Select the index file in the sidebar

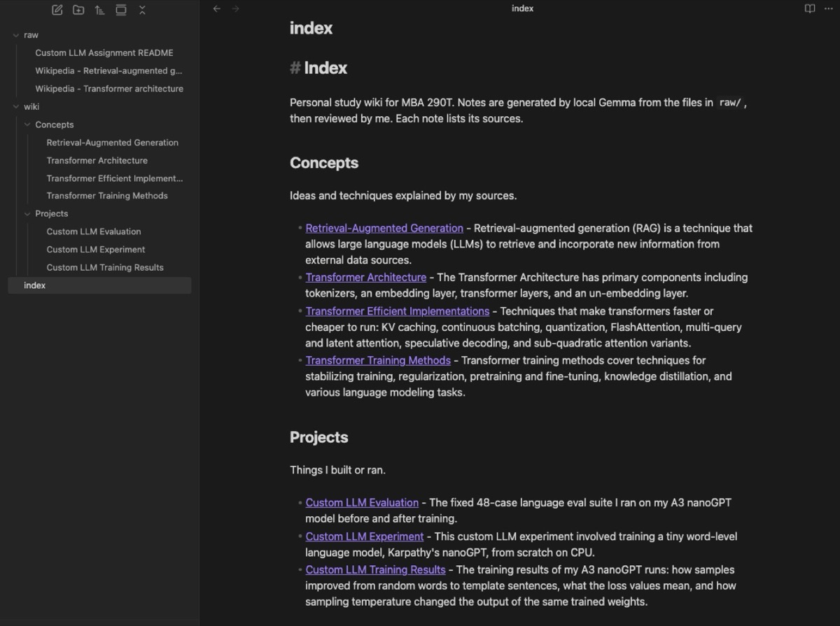coord(99,285)
